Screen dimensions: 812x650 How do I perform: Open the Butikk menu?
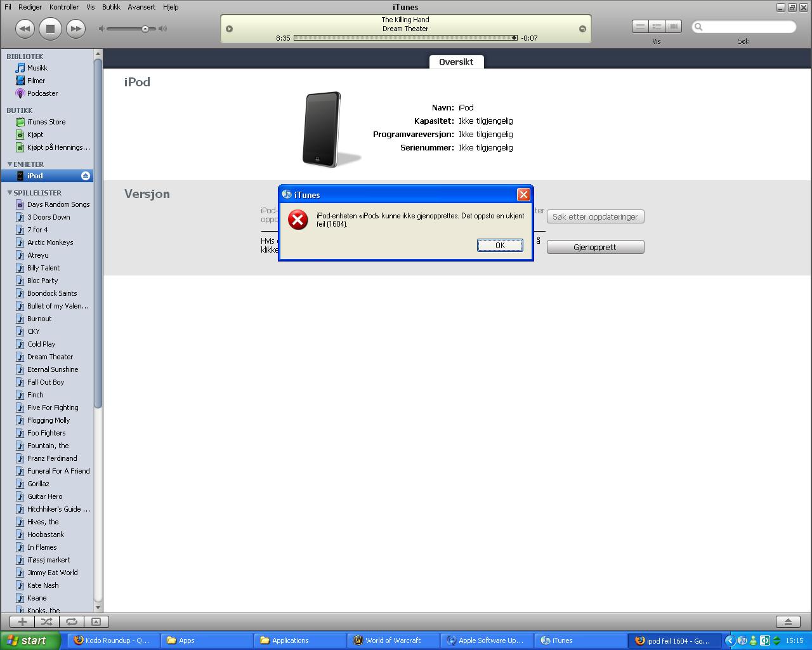pyautogui.click(x=111, y=7)
